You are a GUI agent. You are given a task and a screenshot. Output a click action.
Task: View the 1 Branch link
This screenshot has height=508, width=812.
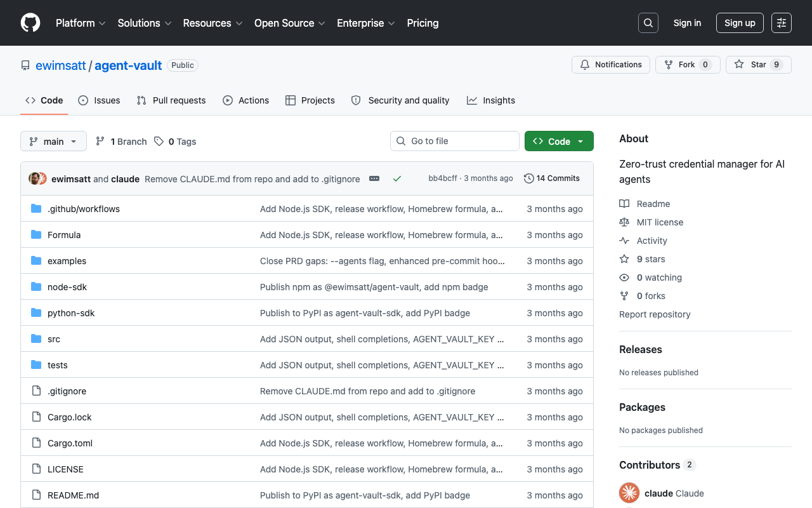tap(121, 142)
